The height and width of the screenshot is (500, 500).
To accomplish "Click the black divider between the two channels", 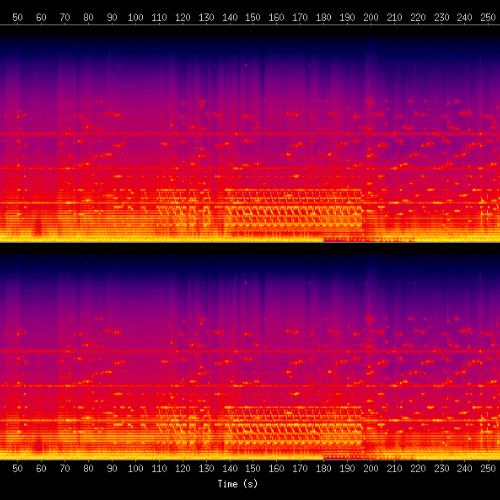I will click(250, 247).
